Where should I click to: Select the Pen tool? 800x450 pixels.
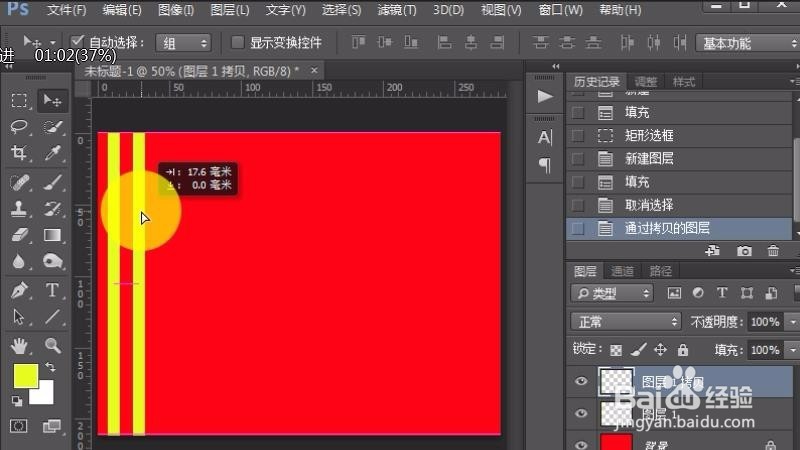[x=19, y=290]
